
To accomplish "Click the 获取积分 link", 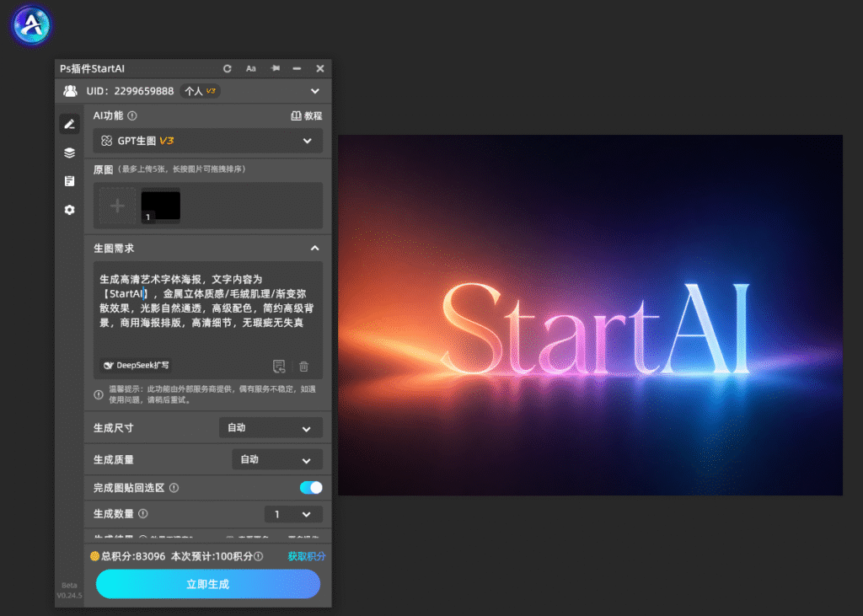I will click(307, 556).
